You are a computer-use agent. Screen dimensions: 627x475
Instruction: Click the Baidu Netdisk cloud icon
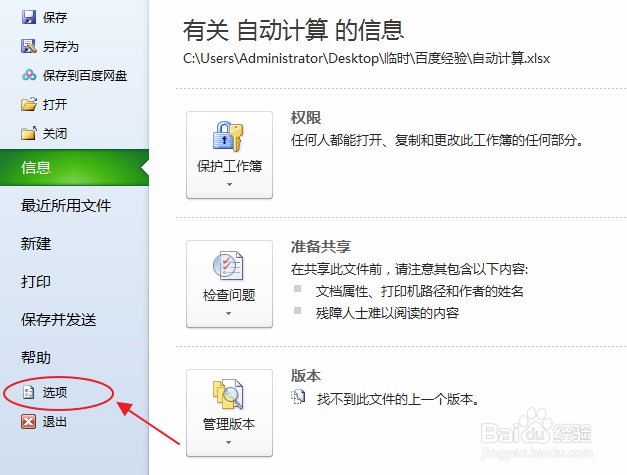(29, 75)
